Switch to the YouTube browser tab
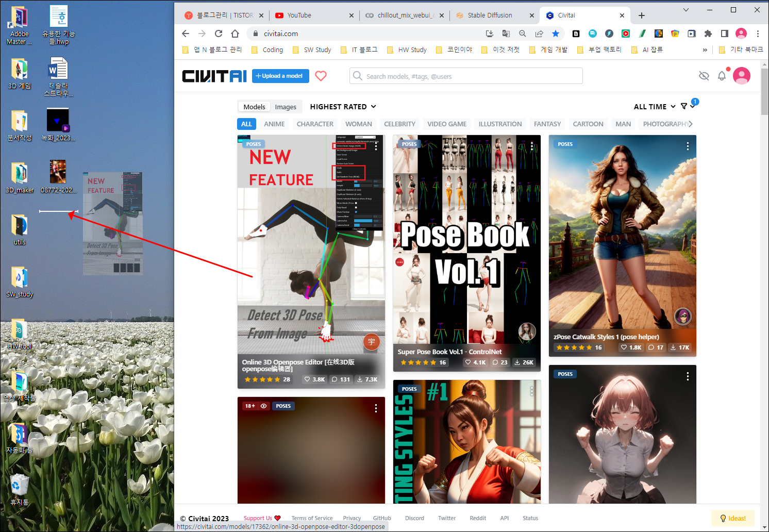Screen dimensions: 769x532 tap(314, 15)
